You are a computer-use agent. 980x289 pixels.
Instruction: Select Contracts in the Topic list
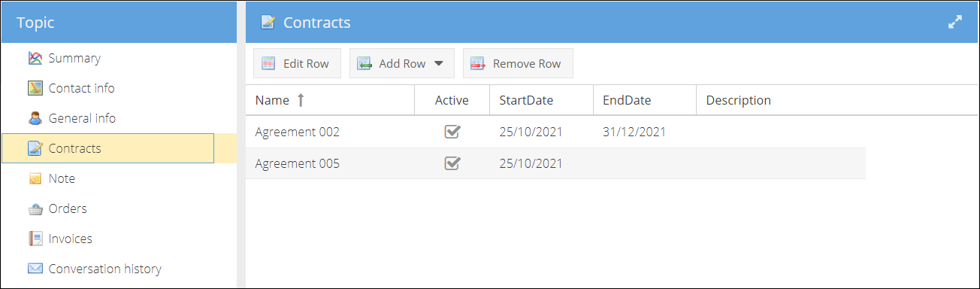click(x=108, y=148)
